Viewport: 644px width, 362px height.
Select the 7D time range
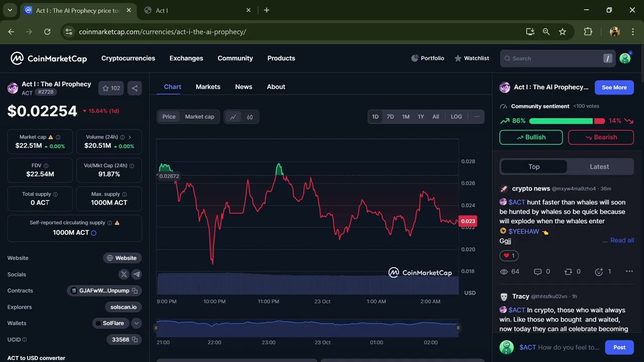(x=390, y=117)
